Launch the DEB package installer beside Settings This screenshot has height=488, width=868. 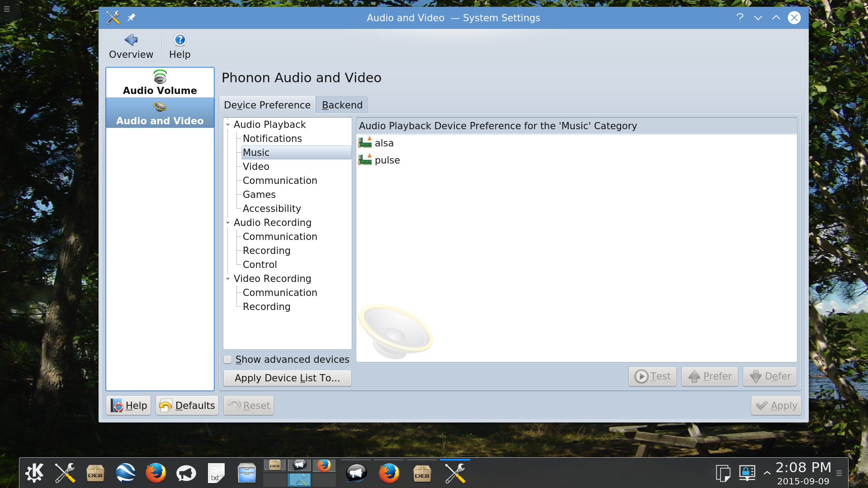point(95,473)
